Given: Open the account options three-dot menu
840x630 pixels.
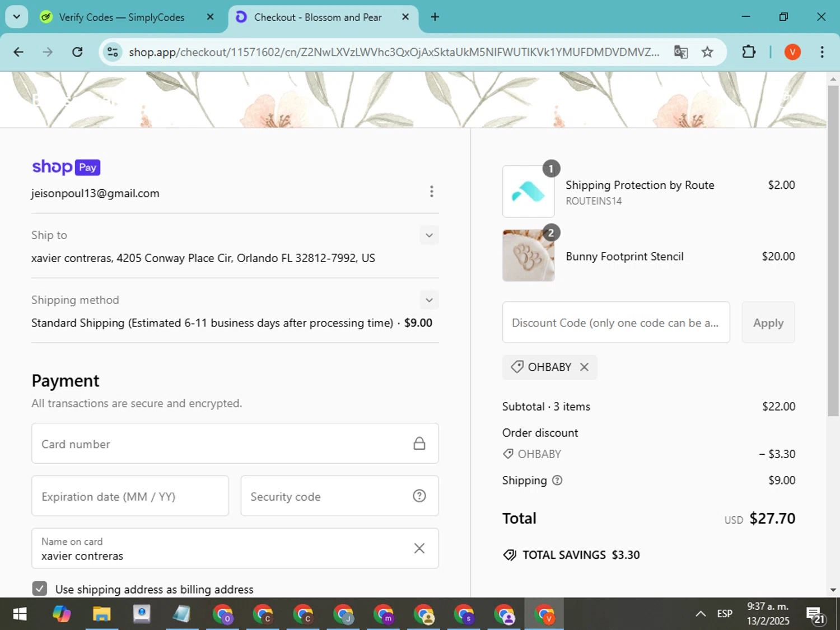Looking at the screenshot, I should click(x=431, y=192).
